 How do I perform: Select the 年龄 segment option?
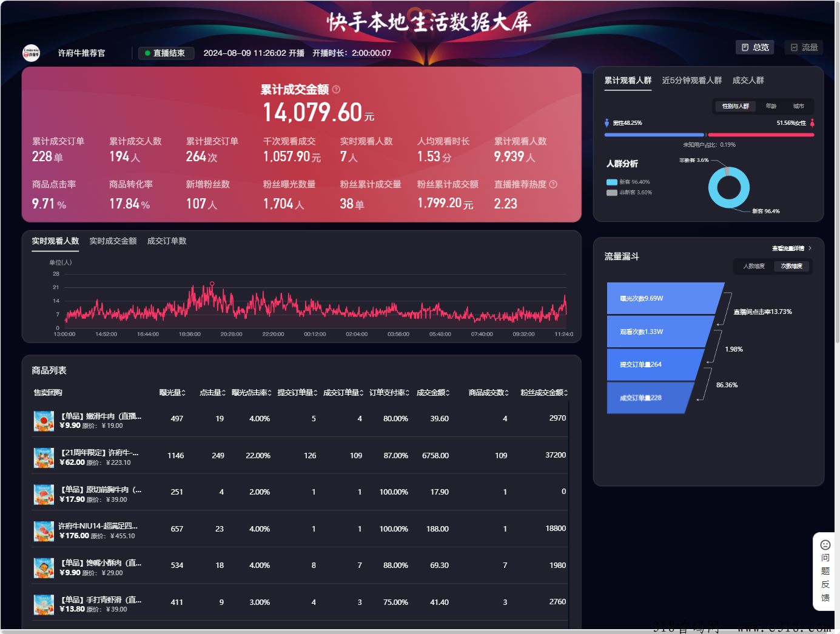coord(771,106)
